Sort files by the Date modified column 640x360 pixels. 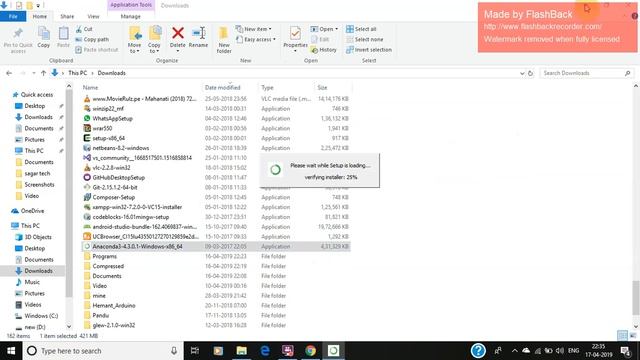point(222,87)
